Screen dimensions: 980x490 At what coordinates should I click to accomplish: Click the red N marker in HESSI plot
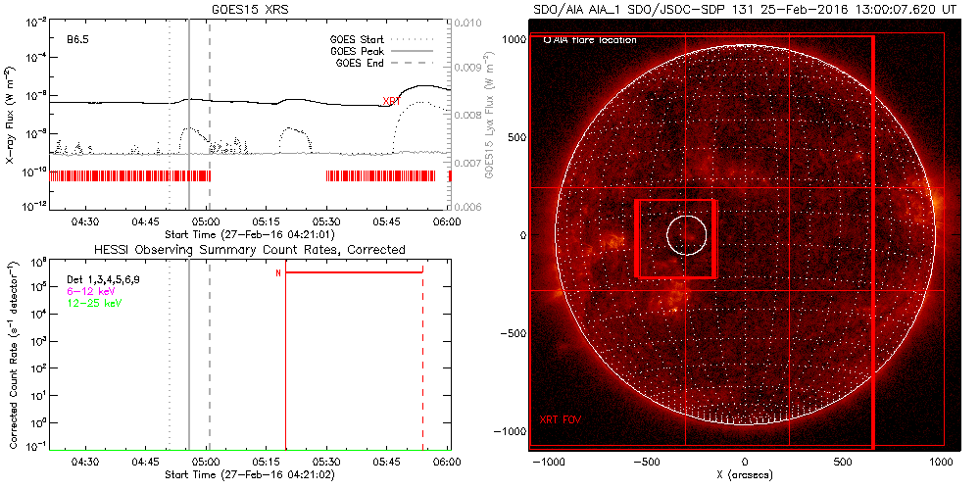click(278, 272)
